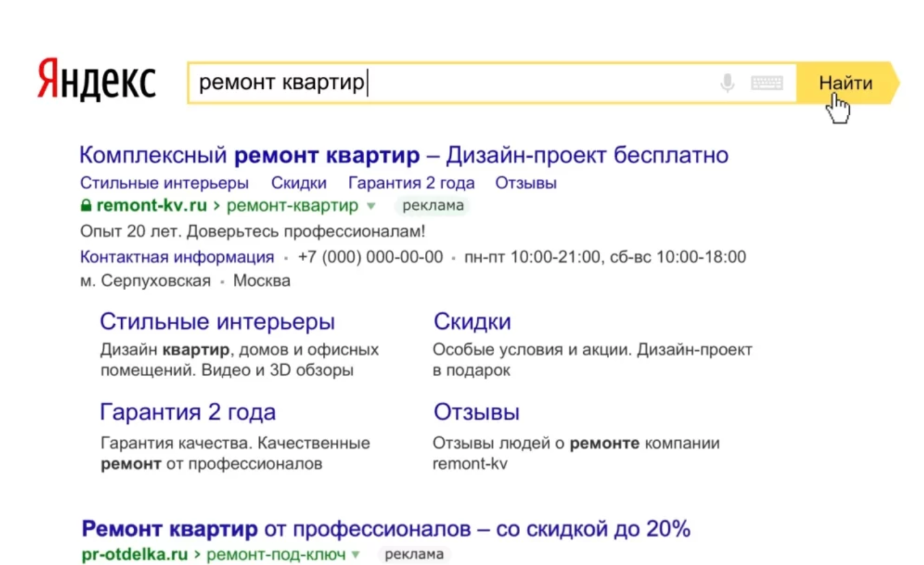
Task: Expand the arrow after ремонт-квартир path
Action: coord(371,206)
